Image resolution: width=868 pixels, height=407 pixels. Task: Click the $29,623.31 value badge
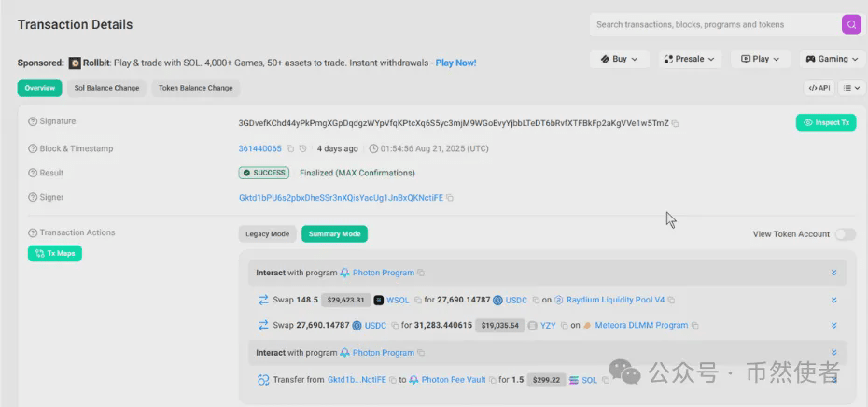(x=345, y=301)
